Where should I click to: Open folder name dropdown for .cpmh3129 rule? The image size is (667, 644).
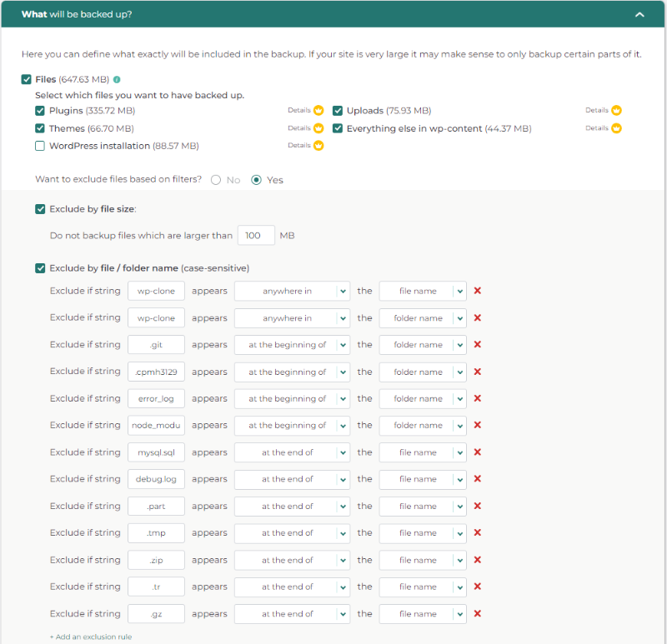(x=422, y=372)
